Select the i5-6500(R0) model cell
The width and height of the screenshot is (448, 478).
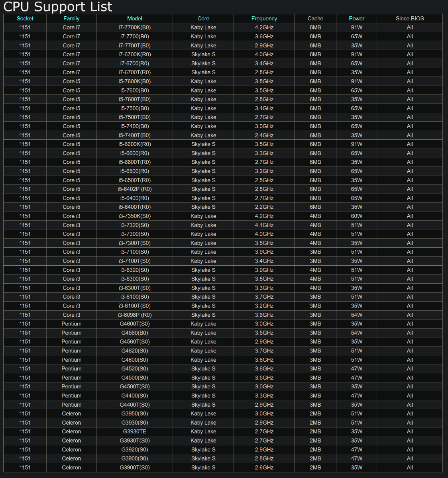[x=135, y=171]
